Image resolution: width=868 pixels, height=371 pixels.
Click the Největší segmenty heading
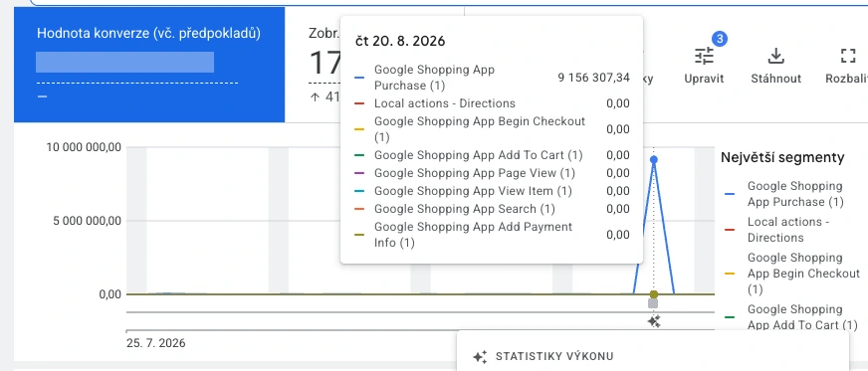click(782, 157)
